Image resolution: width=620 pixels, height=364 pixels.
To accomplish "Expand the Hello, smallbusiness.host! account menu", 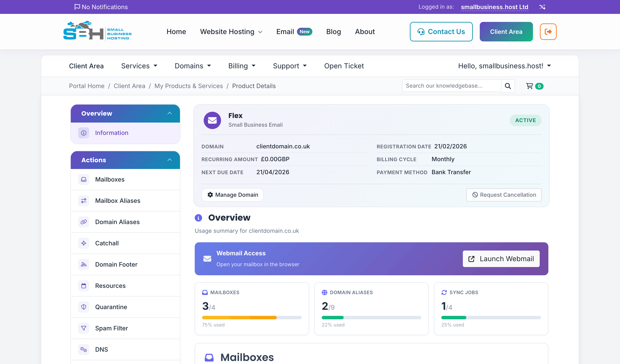I will (504, 66).
